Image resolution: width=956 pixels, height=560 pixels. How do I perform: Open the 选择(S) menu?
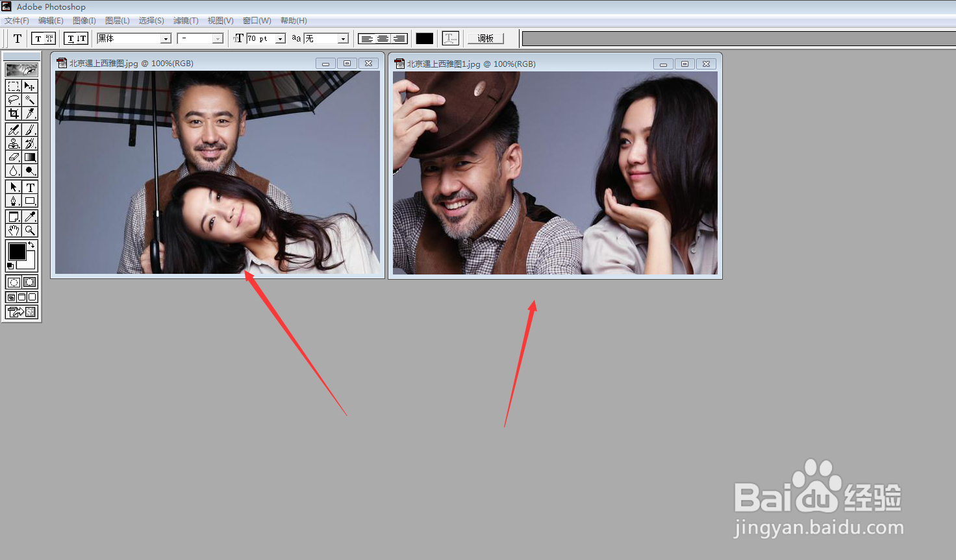(x=151, y=21)
